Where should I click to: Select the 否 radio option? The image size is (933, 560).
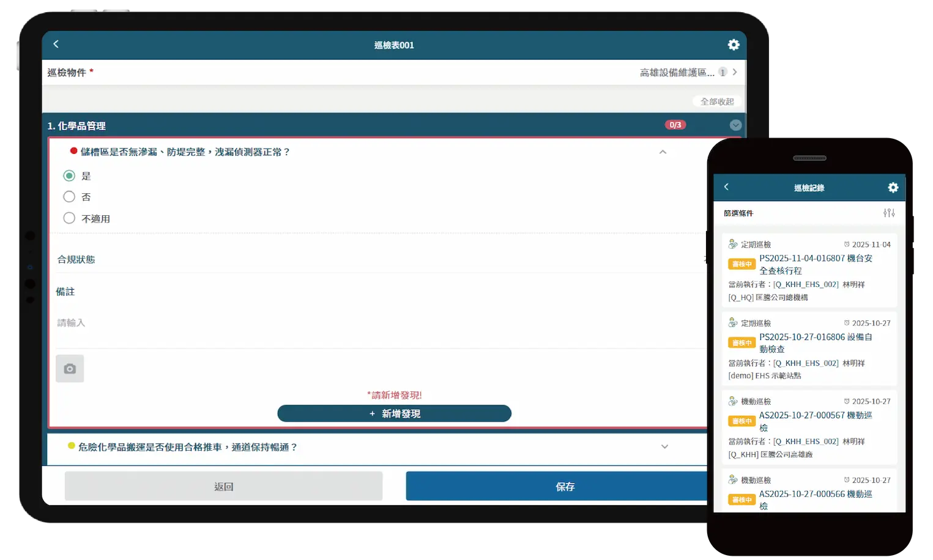pyautogui.click(x=69, y=196)
